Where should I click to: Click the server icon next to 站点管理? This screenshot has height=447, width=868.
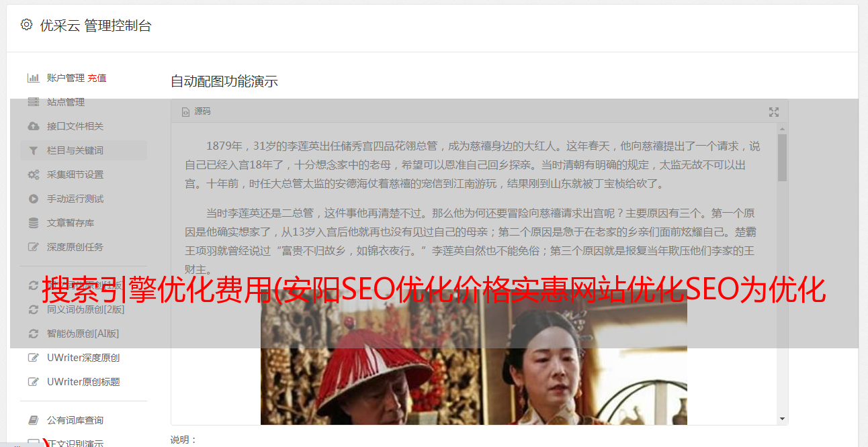coord(33,102)
